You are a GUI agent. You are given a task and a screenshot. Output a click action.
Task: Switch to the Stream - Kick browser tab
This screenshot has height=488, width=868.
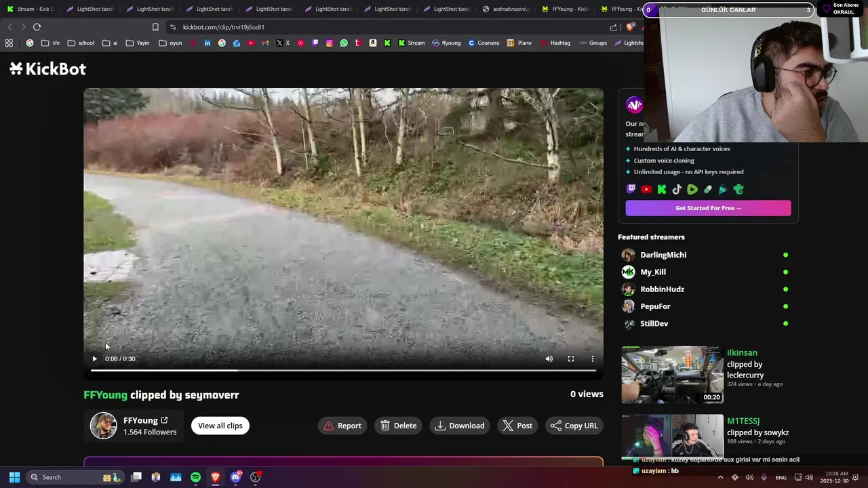pos(31,9)
